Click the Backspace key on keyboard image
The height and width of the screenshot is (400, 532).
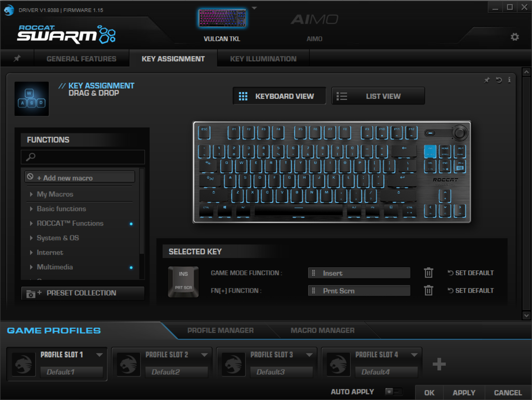coord(404,151)
